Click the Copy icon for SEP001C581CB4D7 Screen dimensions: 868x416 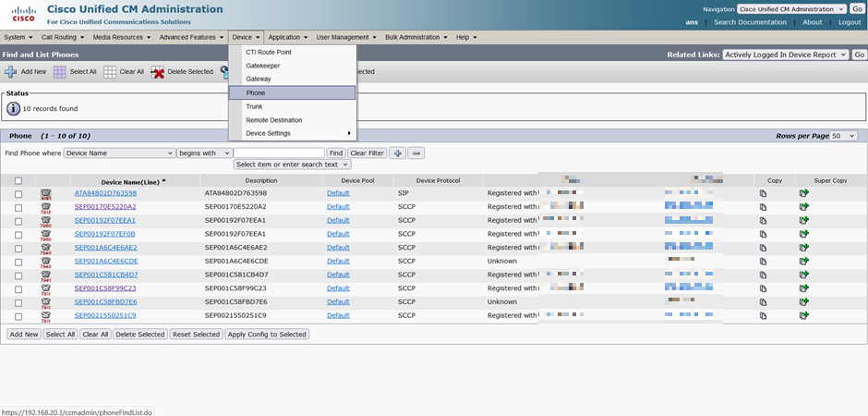coord(763,275)
